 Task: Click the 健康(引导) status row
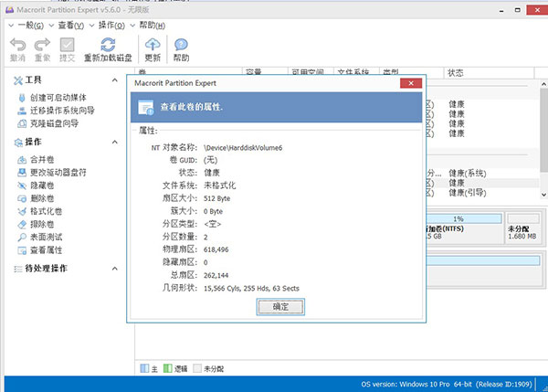(x=468, y=193)
